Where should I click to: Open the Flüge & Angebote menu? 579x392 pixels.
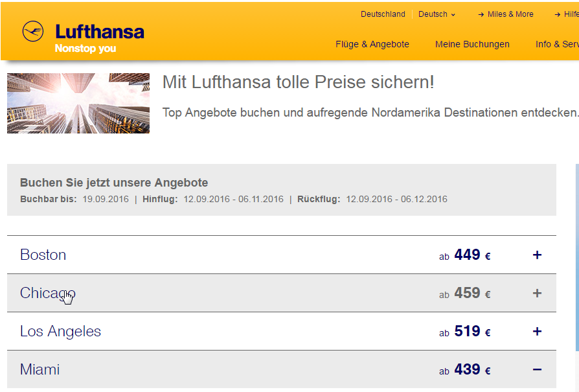372,44
